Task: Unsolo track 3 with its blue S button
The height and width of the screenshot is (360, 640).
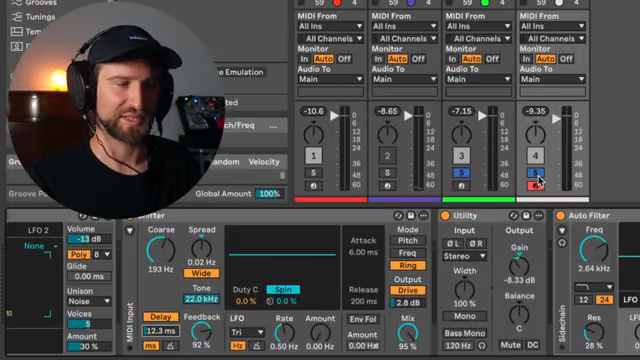Action: 461,173
